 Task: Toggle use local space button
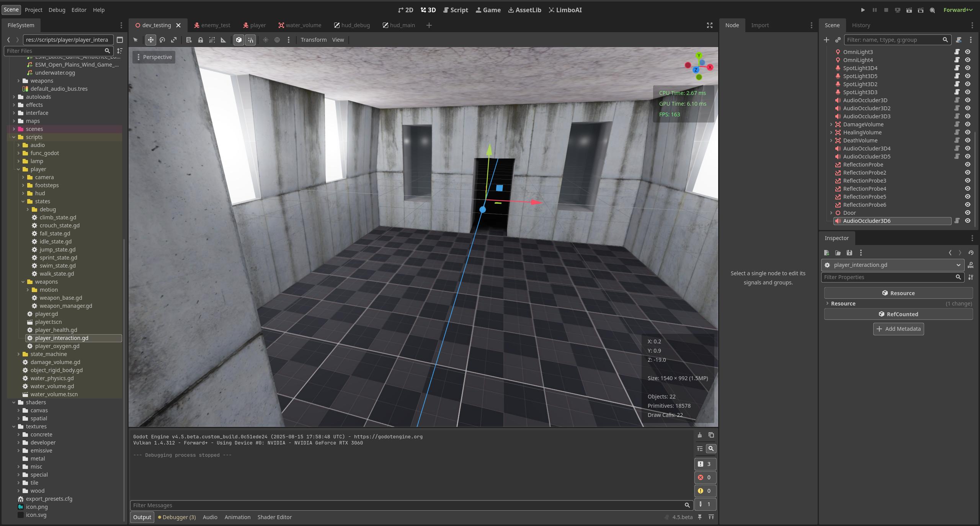pyautogui.click(x=238, y=40)
